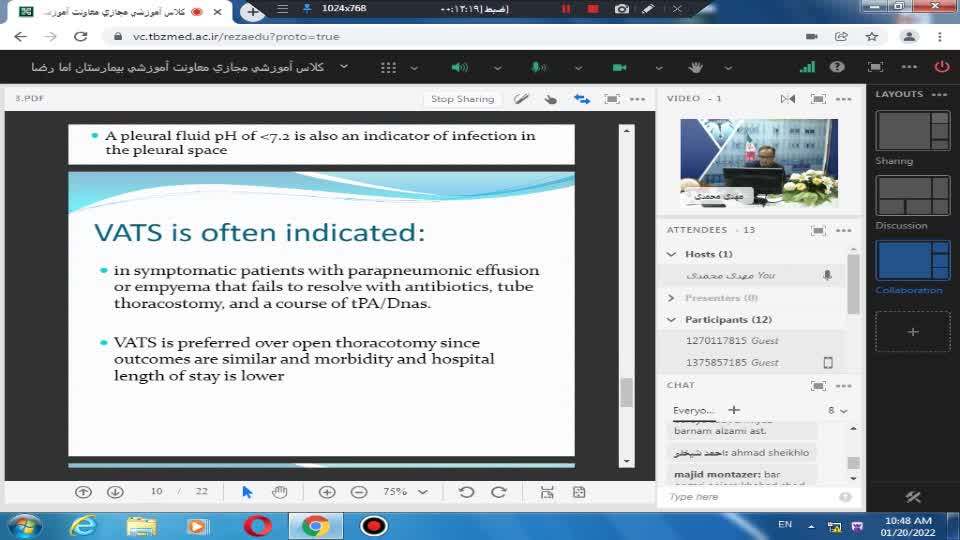Image resolution: width=960 pixels, height=540 pixels.
Task: Stop sharing the document
Action: point(462,99)
